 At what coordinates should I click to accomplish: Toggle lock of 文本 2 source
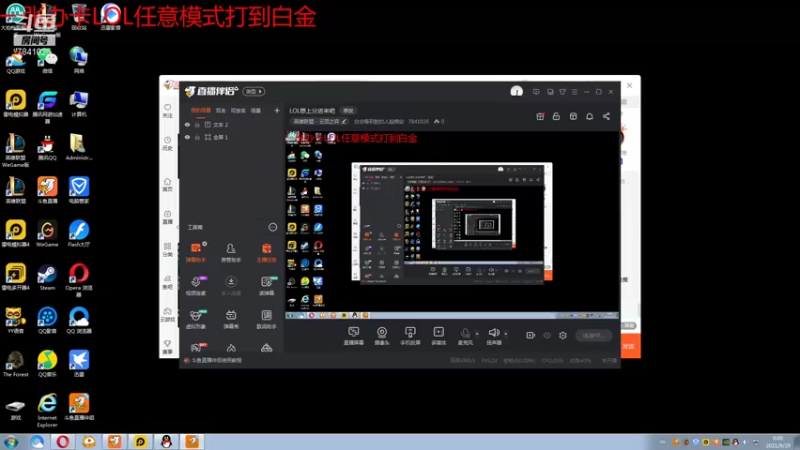(x=197, y=124)
